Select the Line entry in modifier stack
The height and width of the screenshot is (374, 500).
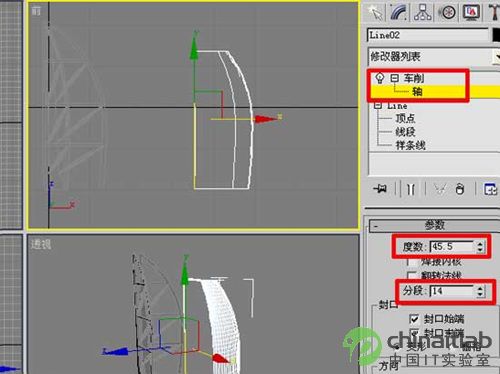point(397,106)
